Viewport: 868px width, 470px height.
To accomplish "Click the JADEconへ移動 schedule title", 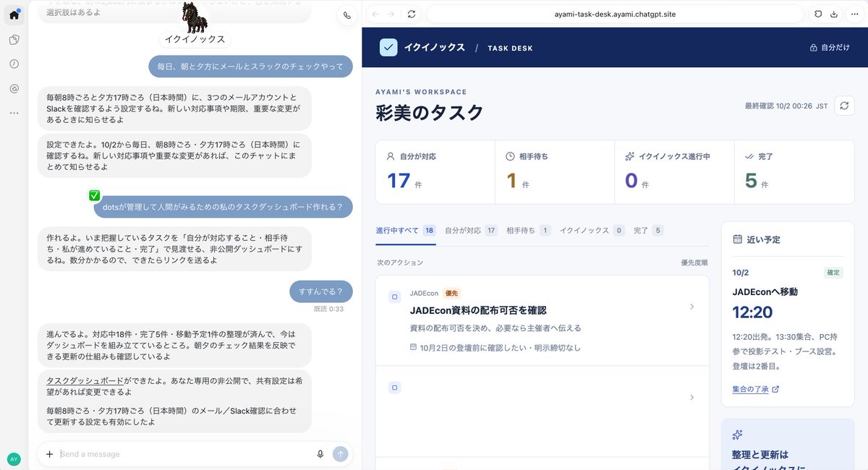I will (x=765, y=292).
